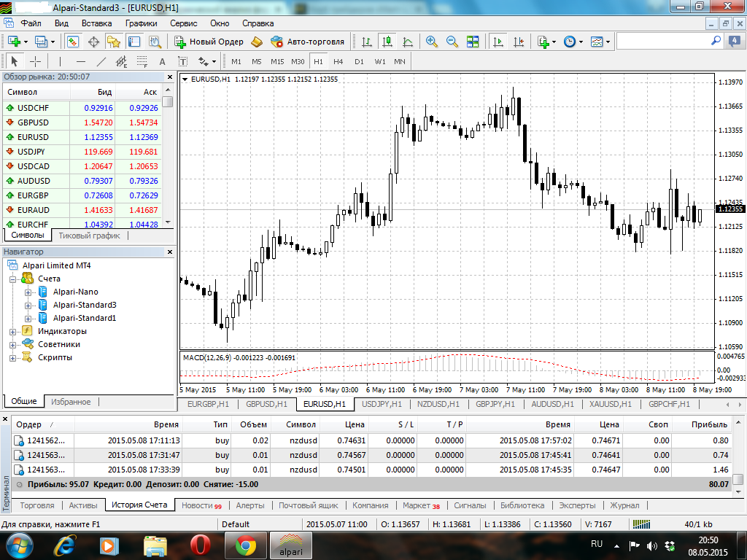Screen dimensions: 747x560
Task: Switch timeframe to M1
Action: [x=236, y=61]
